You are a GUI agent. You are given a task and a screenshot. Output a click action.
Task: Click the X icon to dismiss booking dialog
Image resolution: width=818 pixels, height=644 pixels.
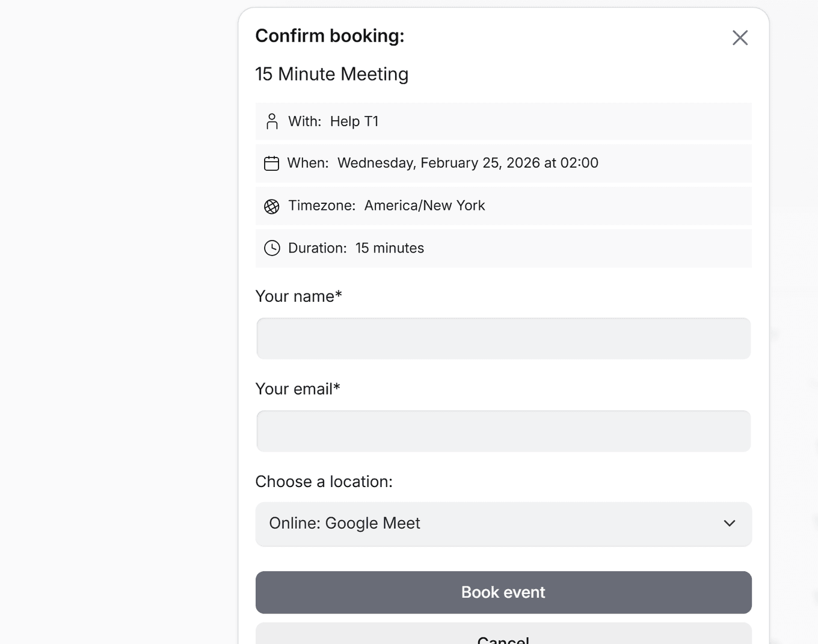pos(740,37)
